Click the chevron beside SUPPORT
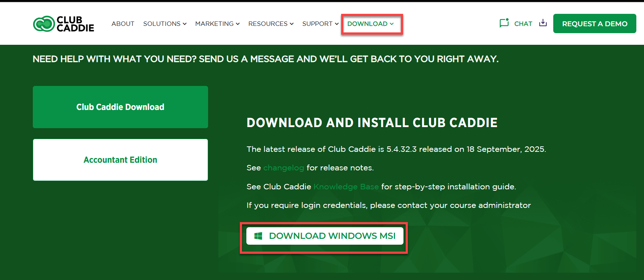 click(x=337, y=24)
